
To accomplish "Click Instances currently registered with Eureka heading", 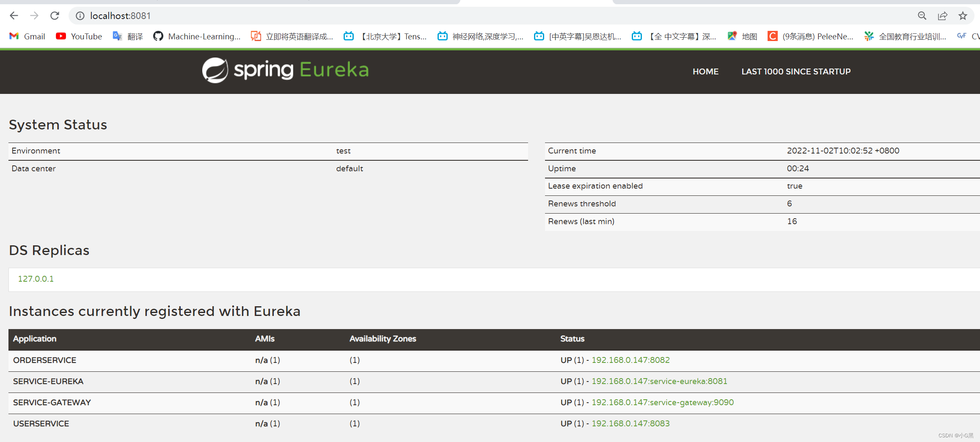I will click(x=155, y=311).
